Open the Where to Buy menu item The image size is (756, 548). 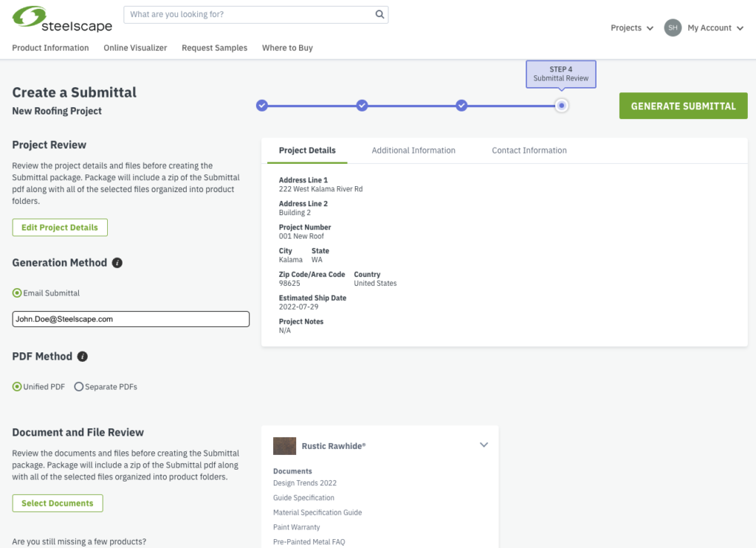coord(287,48)
